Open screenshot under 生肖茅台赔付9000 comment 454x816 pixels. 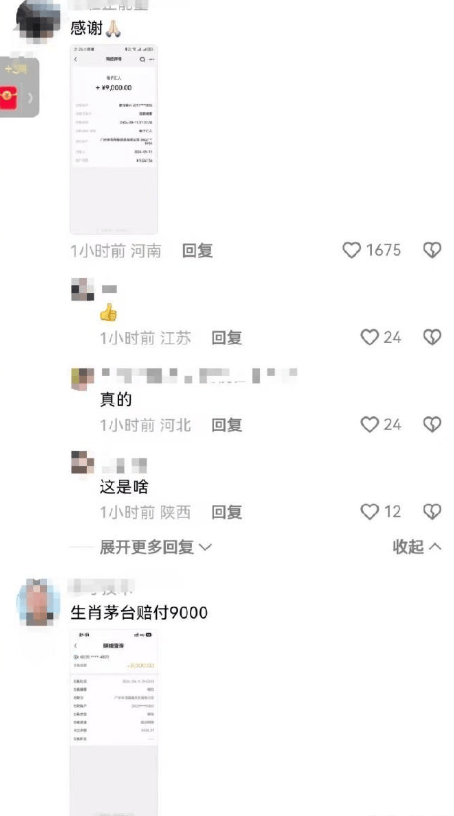coord(114,722)
